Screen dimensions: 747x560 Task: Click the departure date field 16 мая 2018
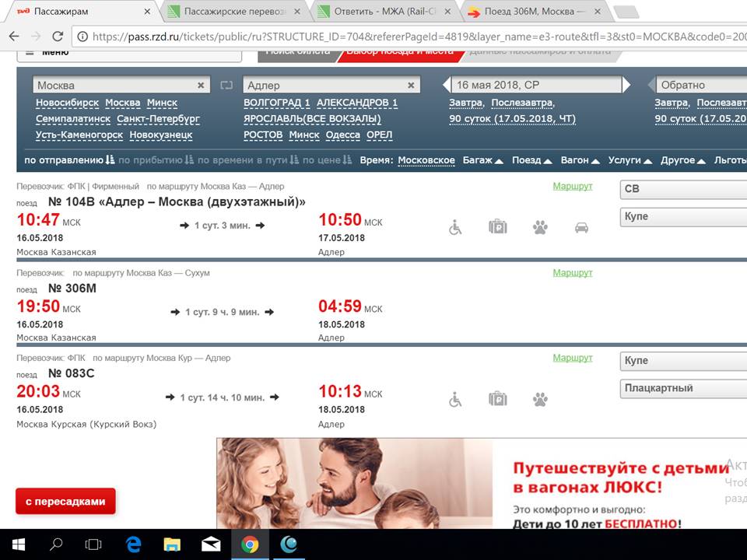pyautogui.click(x=537, y=85)
